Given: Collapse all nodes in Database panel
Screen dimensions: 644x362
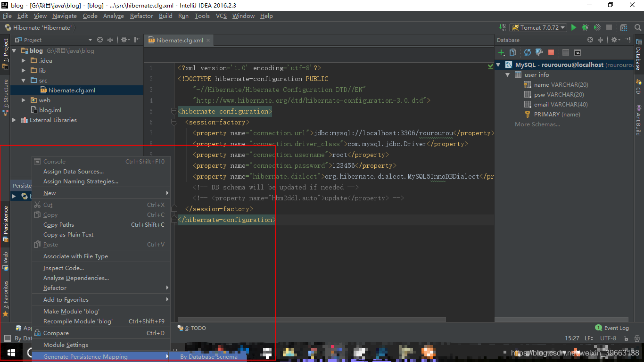Looking at the screenshot, I should click(600, 40).
